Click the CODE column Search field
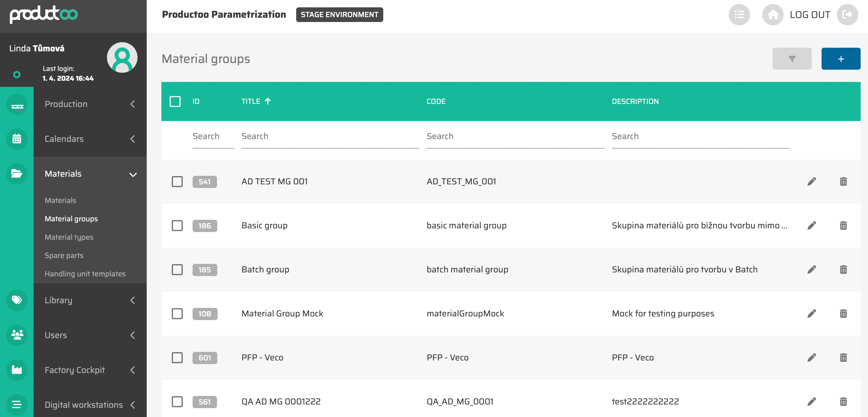 [x=515, y=137]
